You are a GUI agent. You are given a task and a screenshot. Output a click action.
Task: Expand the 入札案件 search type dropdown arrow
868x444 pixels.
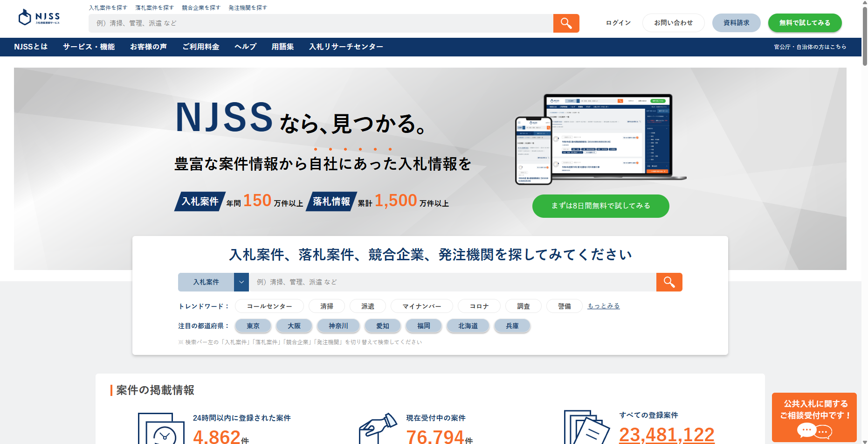241,282
